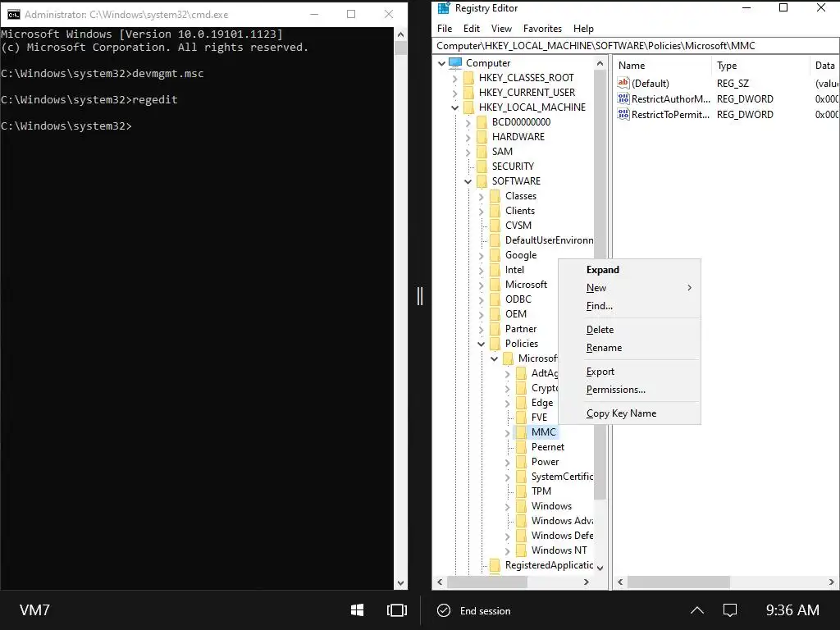The image size is (840, 630).
Task: Select the Computer root icon
Action: click(x=455, y=63)
